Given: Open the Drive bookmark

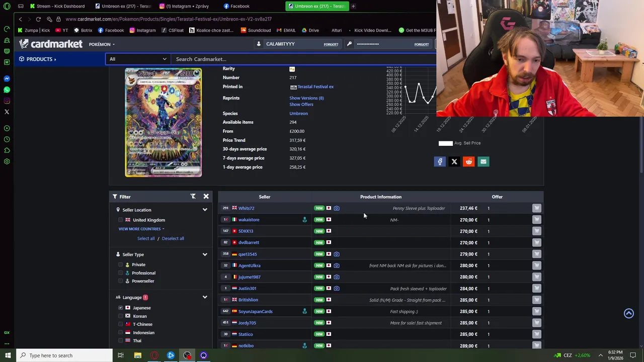Looking at the screenshot, I should [310, 30].
